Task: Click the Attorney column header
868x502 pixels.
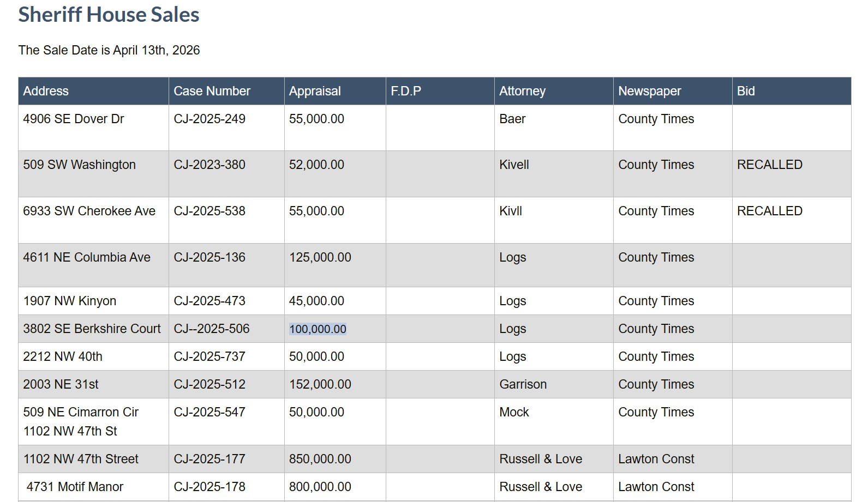Action: click(522, 91)
